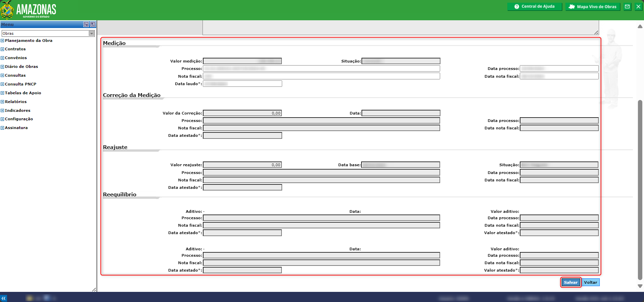Click the text area resize handle
Viewport: 644px width, 302px height.
click(596, 32)
